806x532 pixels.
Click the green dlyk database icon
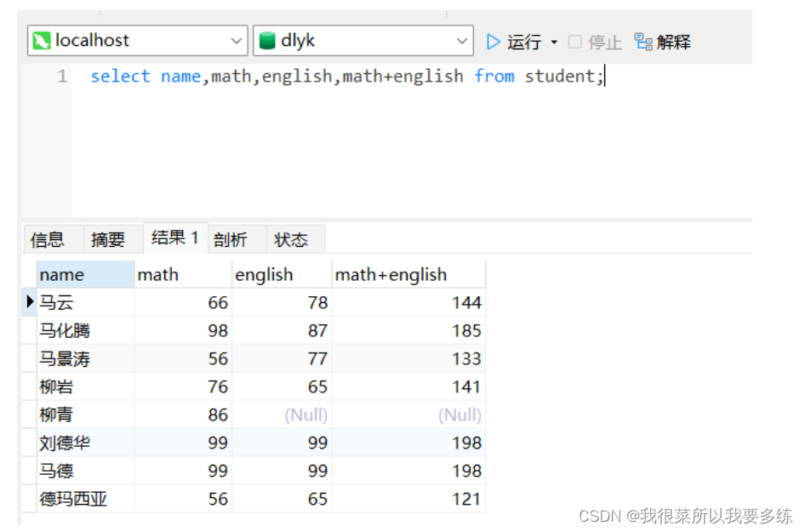(266, 41)
